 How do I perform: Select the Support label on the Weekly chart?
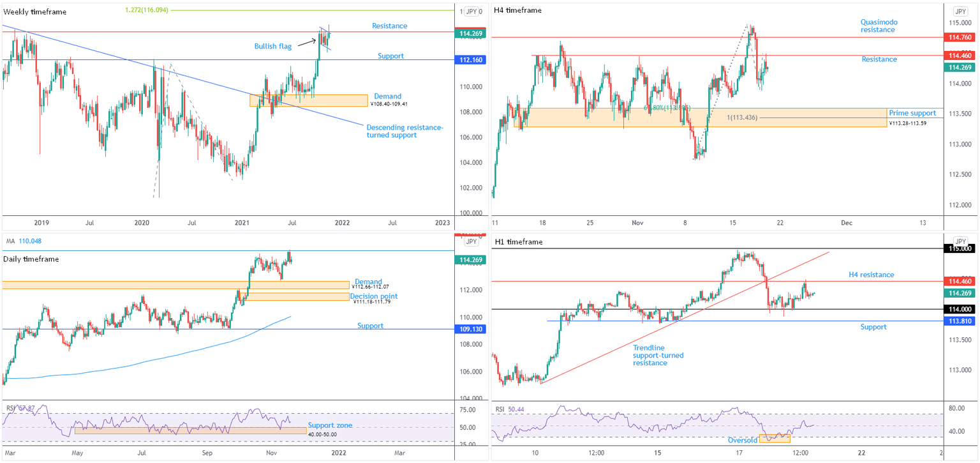click(390, 56)
